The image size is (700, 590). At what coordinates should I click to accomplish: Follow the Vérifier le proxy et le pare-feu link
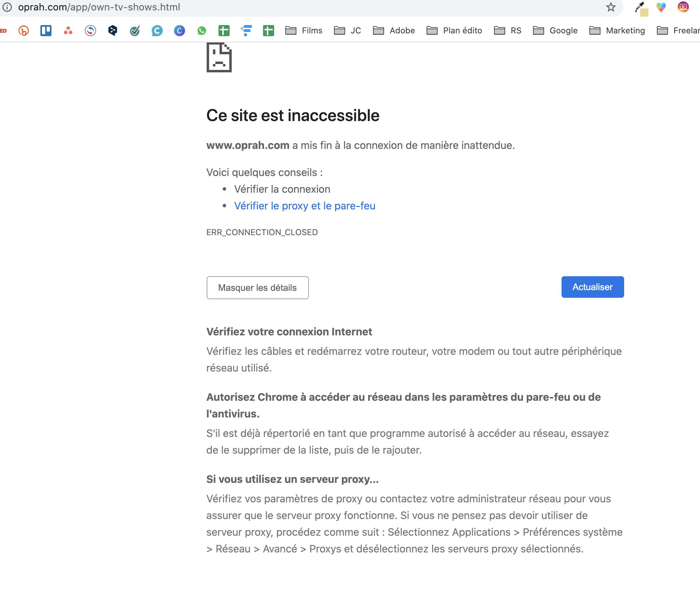305,206
